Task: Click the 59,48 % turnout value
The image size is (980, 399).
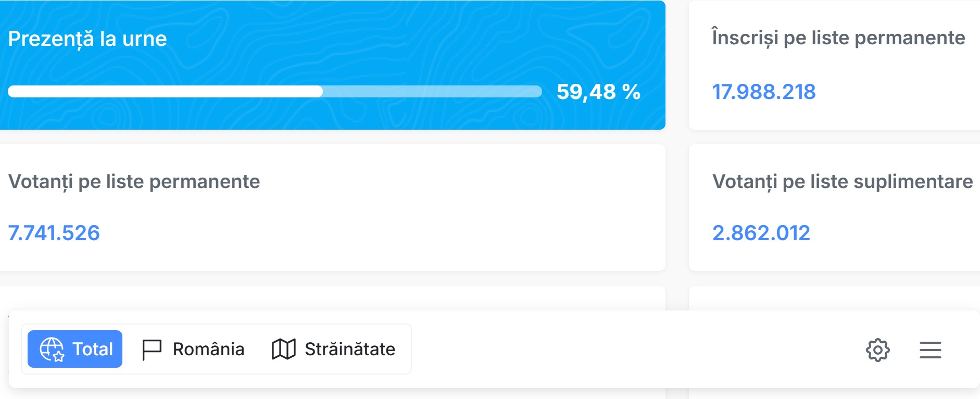Action: (599, 92)
